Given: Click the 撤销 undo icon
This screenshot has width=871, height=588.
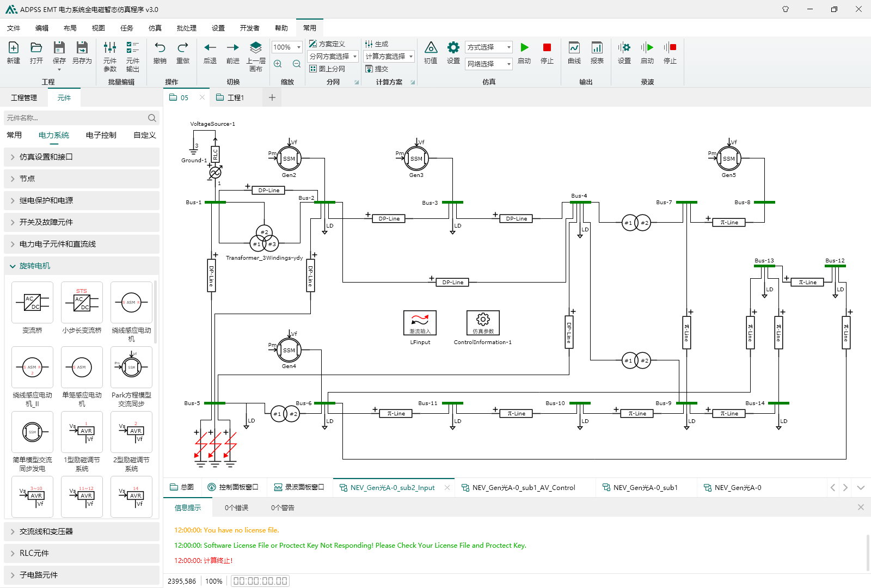Looking at the screenshot, I should [160, 48].
